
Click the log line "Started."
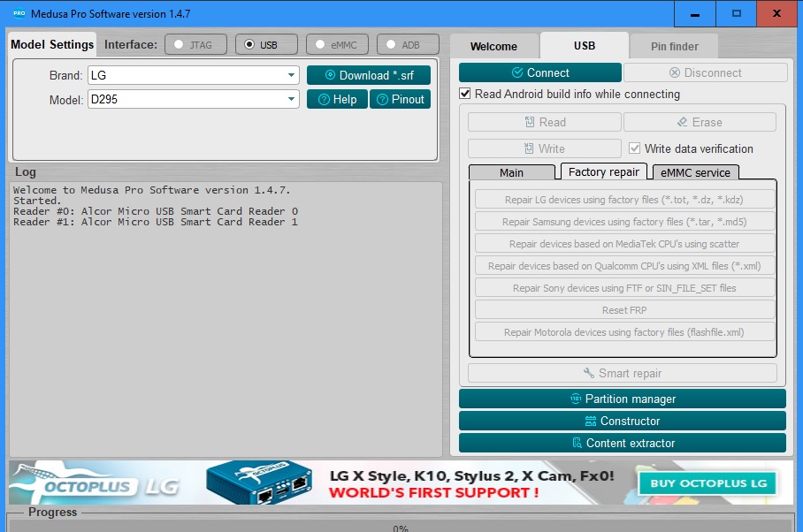(x=37, y=201)
